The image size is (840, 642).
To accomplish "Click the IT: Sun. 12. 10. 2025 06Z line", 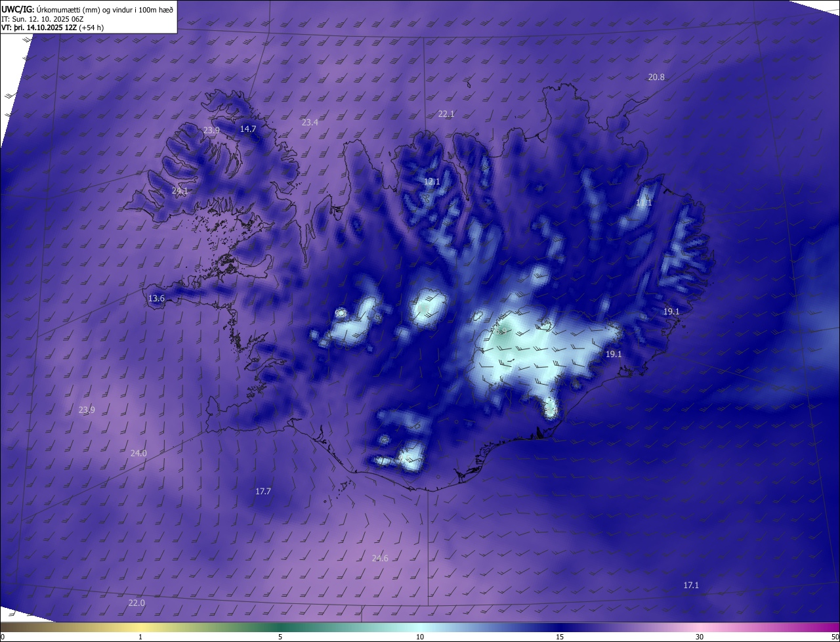I will click(44, 18).
